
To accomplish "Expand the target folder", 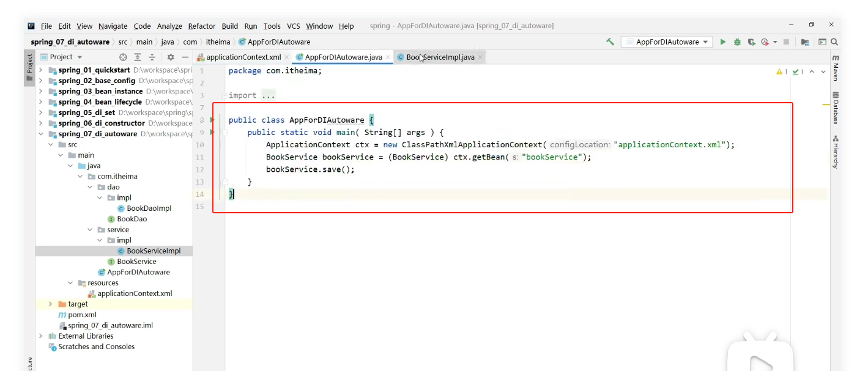I will click(x=51, y=304).
